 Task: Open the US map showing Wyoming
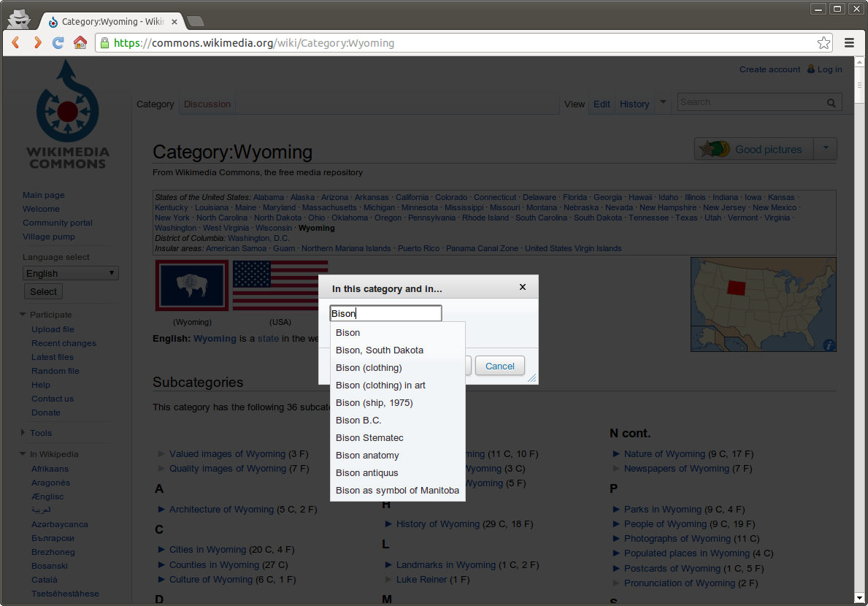tap(764, 304)
